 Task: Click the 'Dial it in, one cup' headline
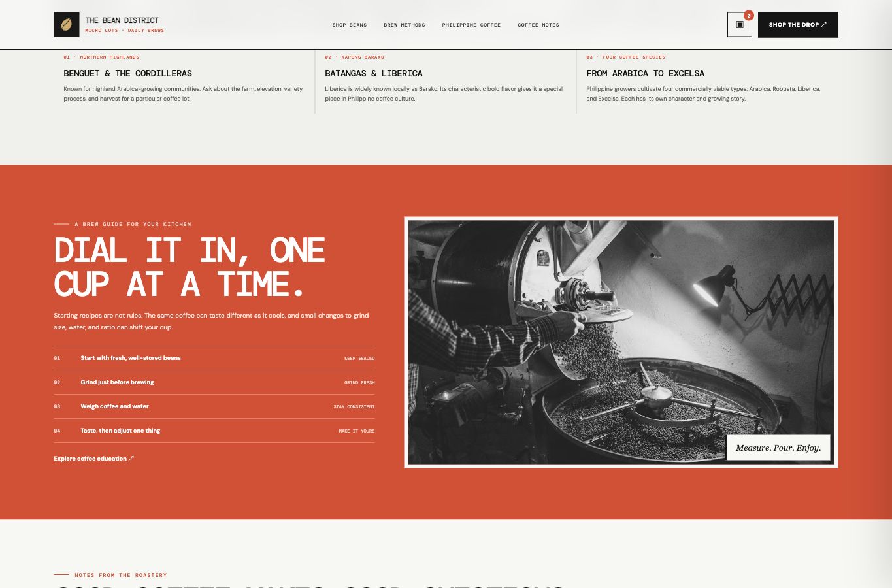tap(190, 267)
